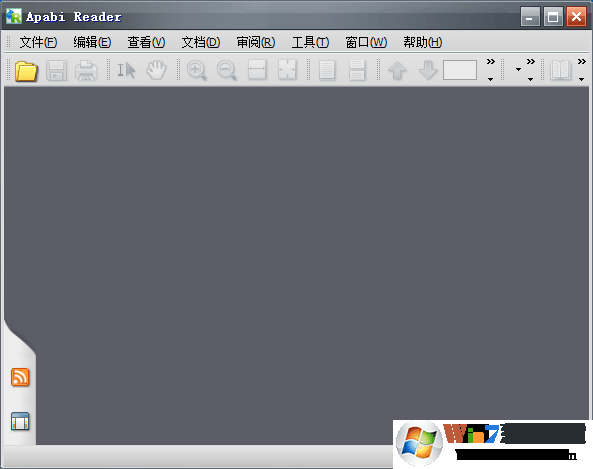This screenshot has height=469, width=593.
Task: Click the Zoom Out magnifier
Action: coord(227,71)
